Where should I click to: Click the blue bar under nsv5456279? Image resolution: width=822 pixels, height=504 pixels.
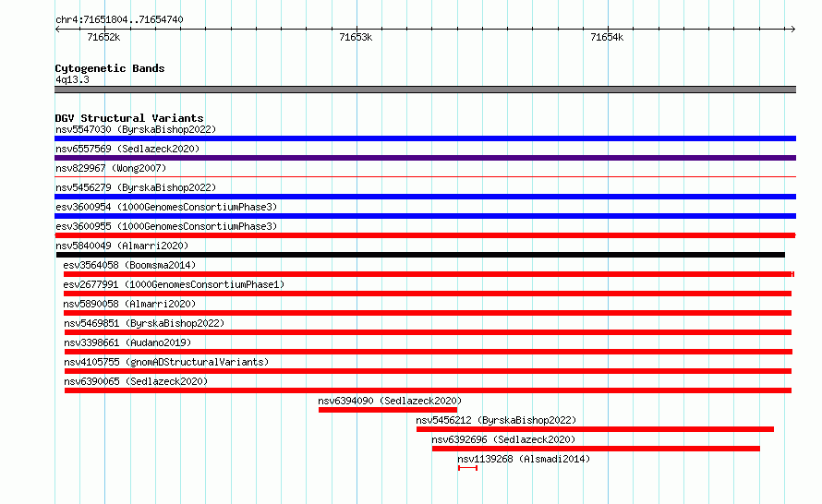point(425,197)
